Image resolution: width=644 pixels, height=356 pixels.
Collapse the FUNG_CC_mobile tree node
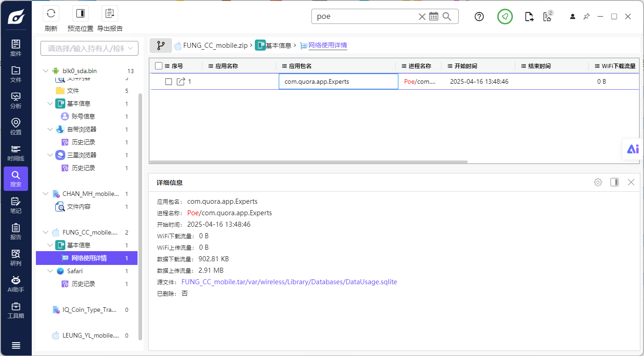click(45, 232)
